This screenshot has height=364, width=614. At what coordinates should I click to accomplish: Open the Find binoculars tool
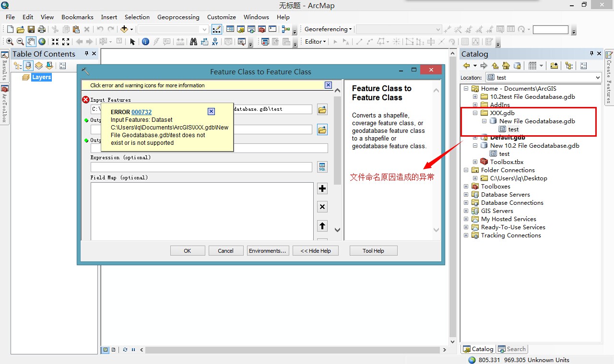(x=193, y=42)
